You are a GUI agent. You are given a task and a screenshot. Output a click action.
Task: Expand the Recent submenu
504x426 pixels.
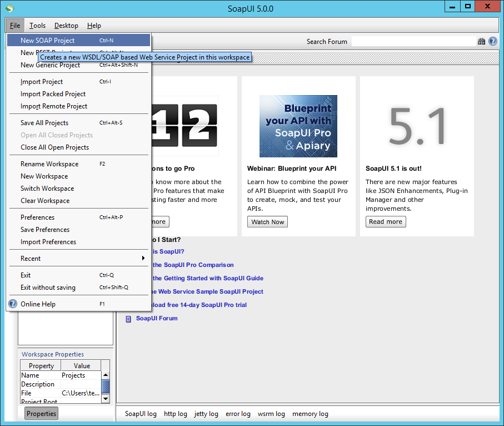(78, 259)
